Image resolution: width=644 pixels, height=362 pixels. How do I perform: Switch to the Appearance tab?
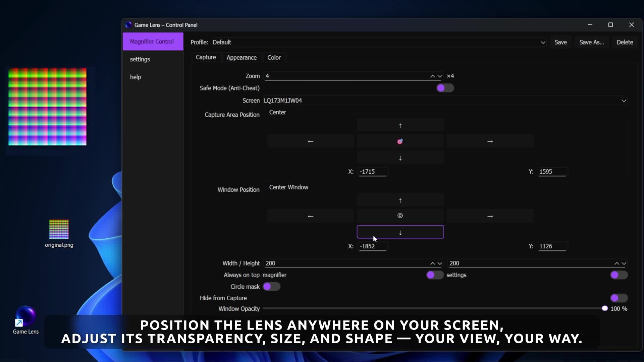[241, 58]
